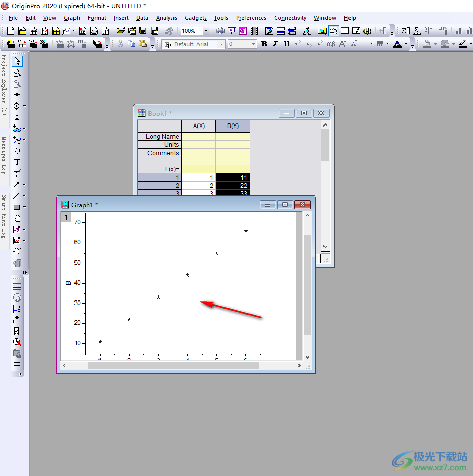Click the Print icon in toolbar
The image size is (473, 476).
[x=220, y=31]
